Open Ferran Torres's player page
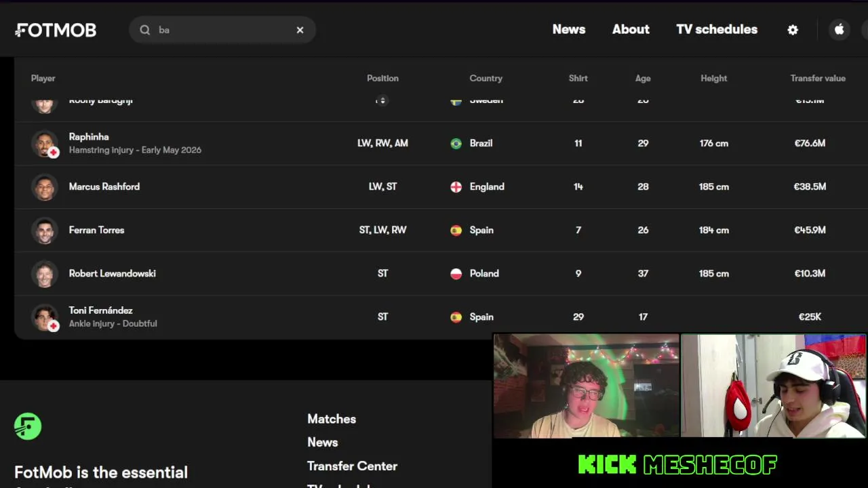The width and height of the screenshot is (868, 488). click(96, 230)
